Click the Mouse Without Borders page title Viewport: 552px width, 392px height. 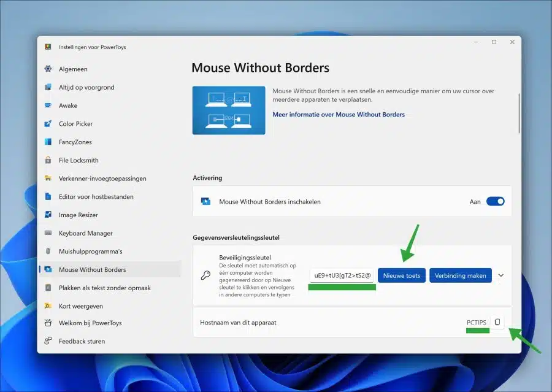261,67
